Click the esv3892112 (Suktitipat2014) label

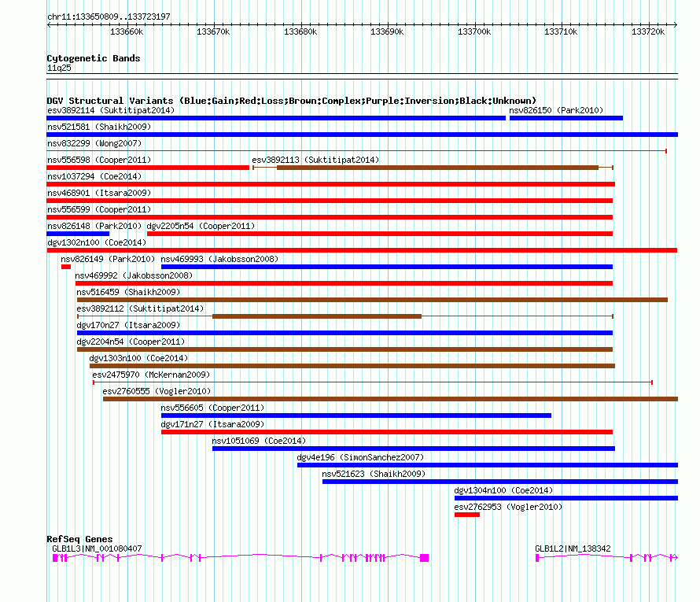tap(140, 308)
